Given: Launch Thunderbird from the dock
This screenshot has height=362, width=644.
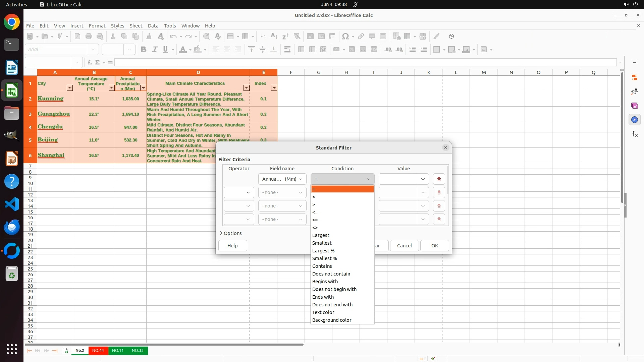Looking at the screenshot, I should pos(12,227).
